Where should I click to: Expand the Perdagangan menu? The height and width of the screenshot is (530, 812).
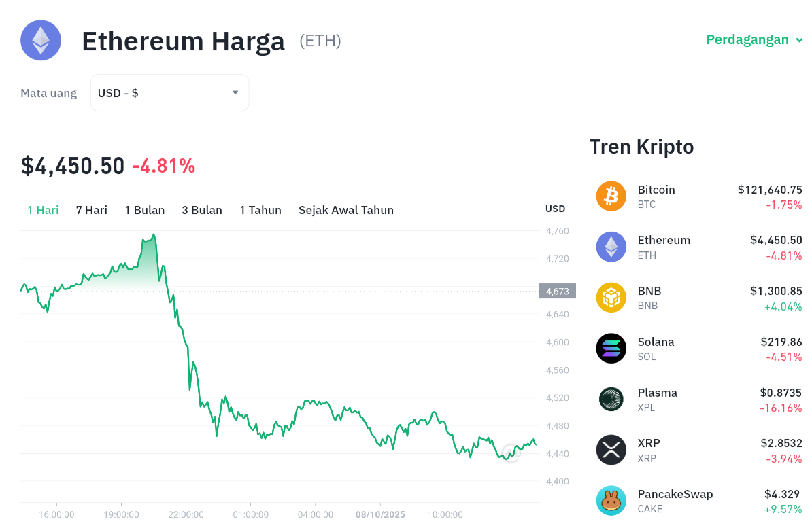(754, 40)
